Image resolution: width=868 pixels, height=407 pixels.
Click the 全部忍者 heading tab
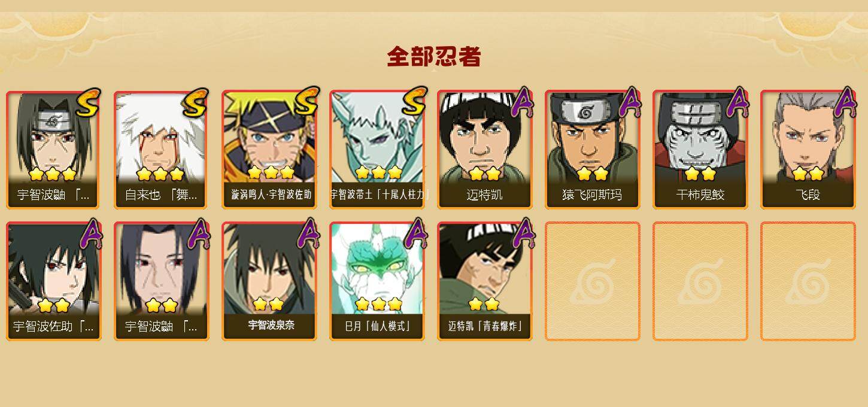(x=434, y=57)
